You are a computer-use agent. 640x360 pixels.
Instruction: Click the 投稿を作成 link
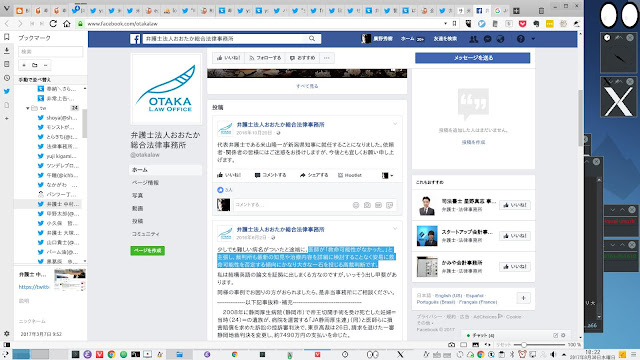click(473, 142)
